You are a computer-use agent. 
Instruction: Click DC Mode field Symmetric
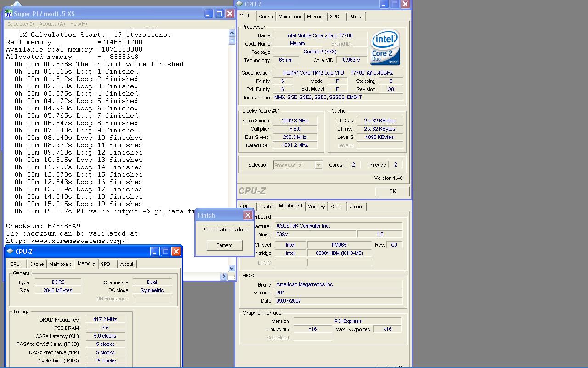152,290
